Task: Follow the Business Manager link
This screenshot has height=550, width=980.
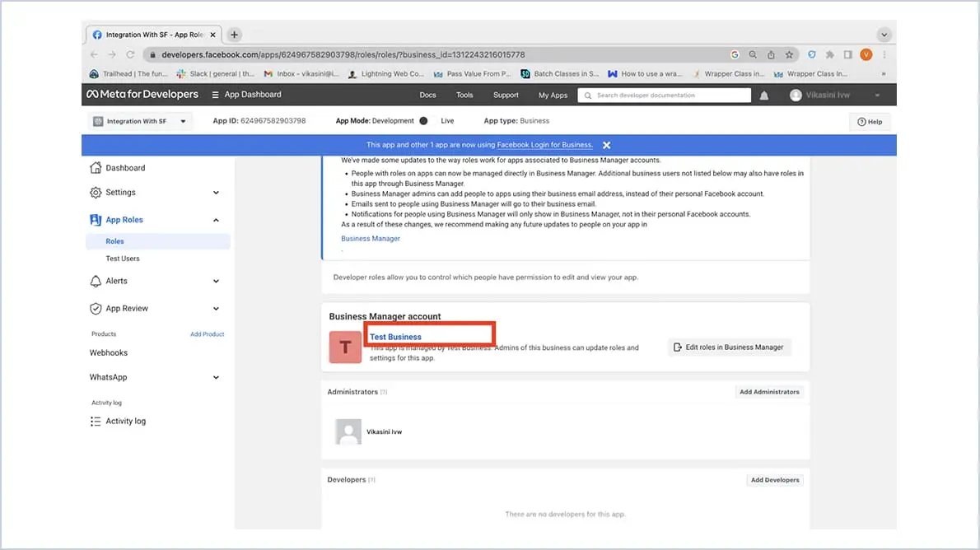Action: point(371,239)
